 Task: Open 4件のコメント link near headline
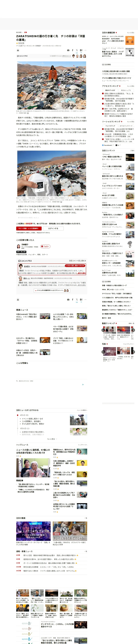[x=67, y=56]
